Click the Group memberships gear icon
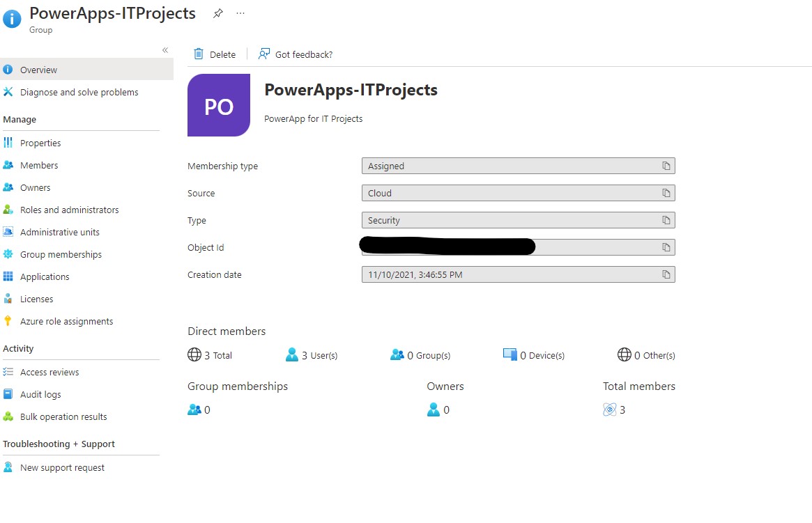Screen dimensions: 812x523 (8, 254)
